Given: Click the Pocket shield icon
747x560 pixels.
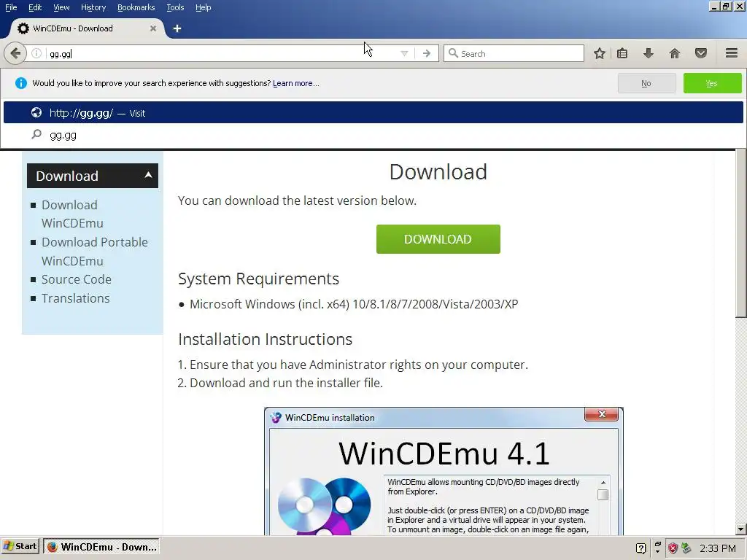Looking at the screenshot, I should [x=701, y=53].
